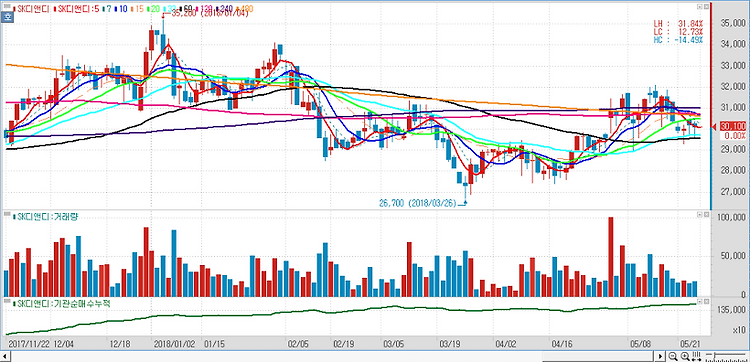Select the 10-day moving average legend
The height and width of the screenshot is (362, 750).
pos(121,9)
